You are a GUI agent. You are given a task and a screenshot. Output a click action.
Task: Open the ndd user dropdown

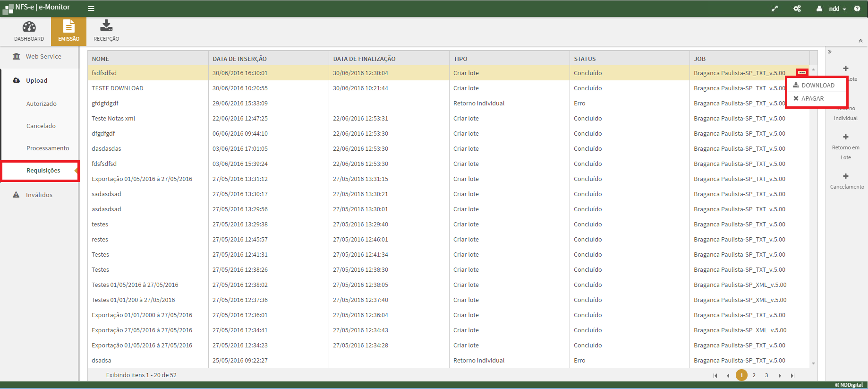click(834, 9)
